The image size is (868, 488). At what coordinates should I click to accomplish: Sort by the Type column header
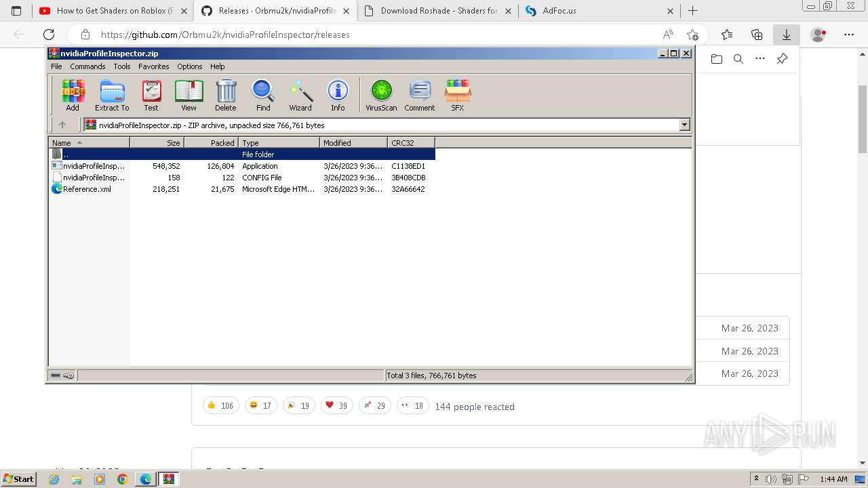coord(279,142)
